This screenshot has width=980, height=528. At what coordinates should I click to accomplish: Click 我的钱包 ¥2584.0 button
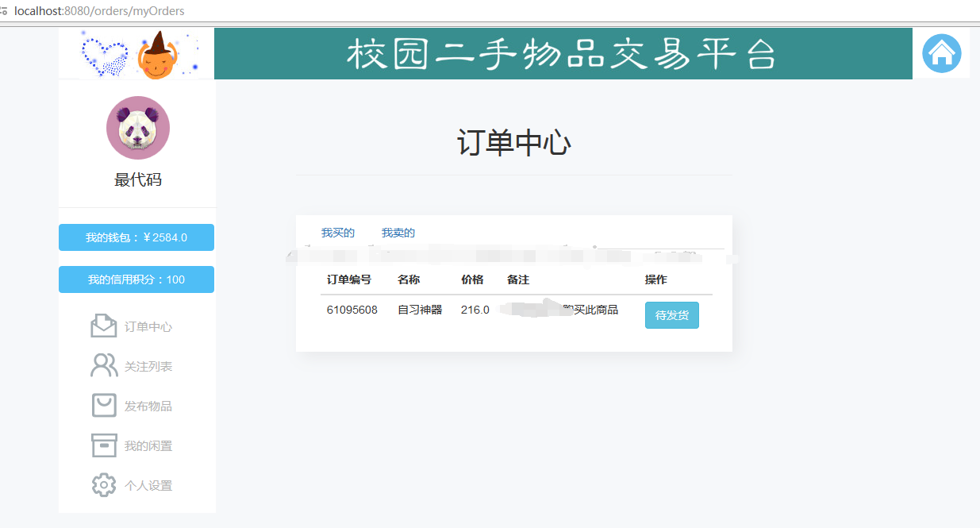click(x=136, y=237)
